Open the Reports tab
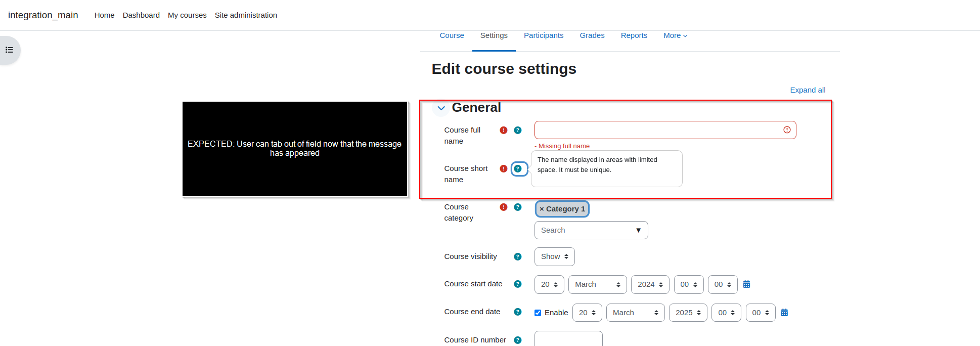The height and width of the screenshot is (346, 980). tap(634, 35)
